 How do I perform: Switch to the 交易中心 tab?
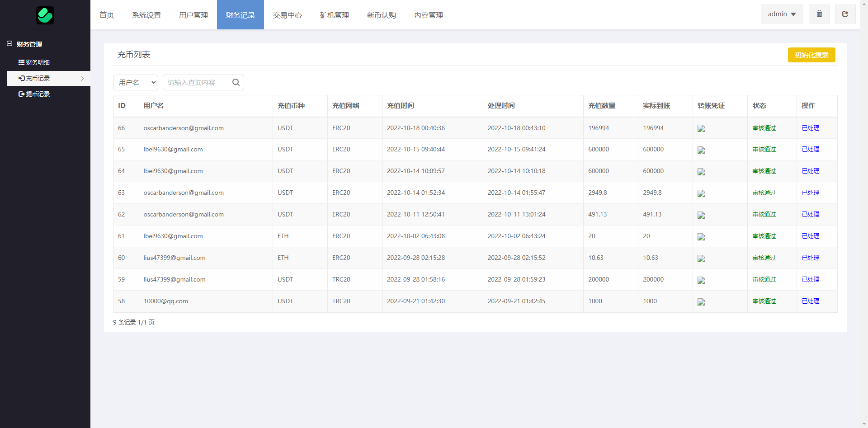tap(288, 15)
